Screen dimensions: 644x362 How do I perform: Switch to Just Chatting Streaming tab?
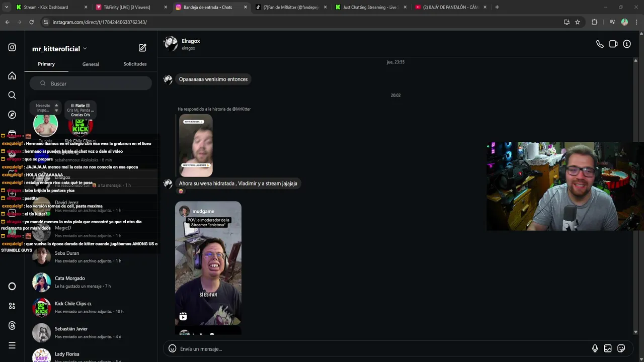click(x=371, y=7)
